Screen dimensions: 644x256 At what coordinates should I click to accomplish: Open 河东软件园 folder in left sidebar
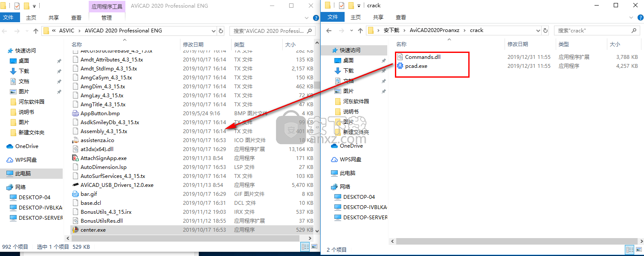coord(31,102)
